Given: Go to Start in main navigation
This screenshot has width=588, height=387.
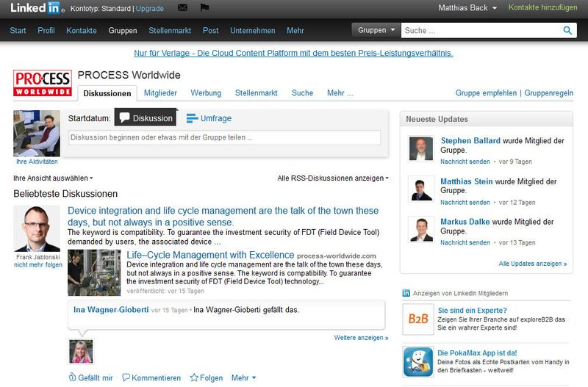Looking at the screenshot, I should pyautogui.click(x=18, y=31).
